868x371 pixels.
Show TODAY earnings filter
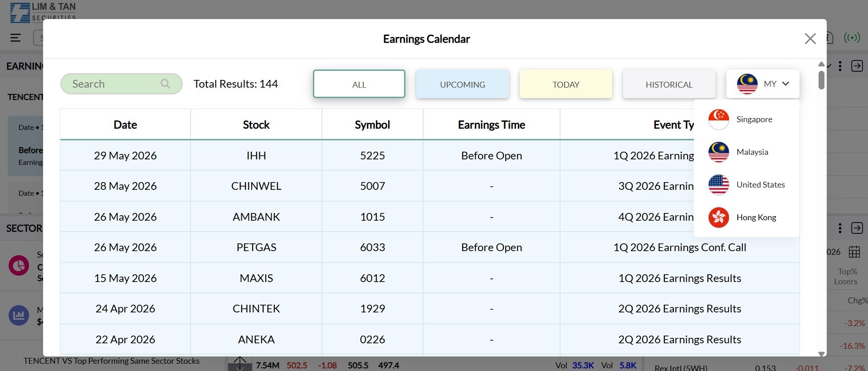point(566,84)
